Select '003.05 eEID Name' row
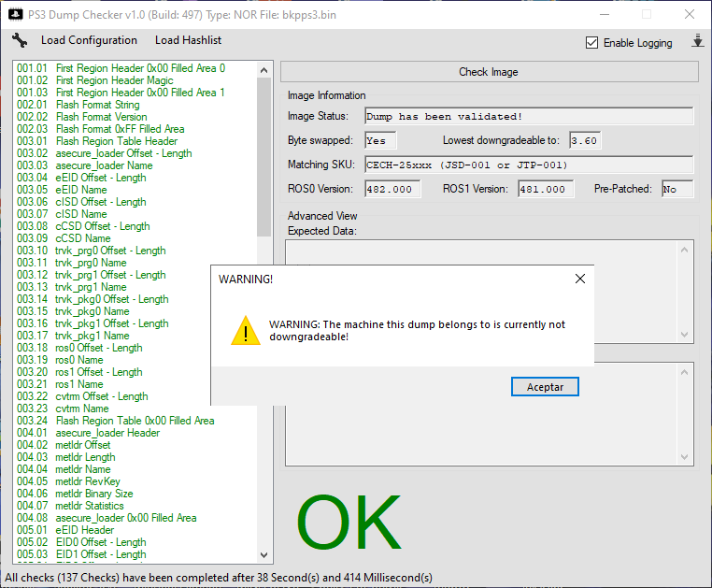The width and height of the screenshot is (712, 588). (62, 190)
